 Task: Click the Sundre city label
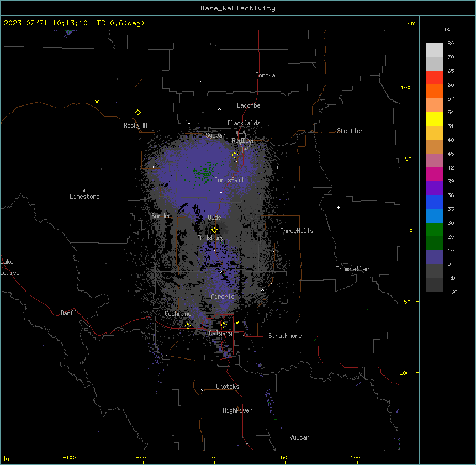coord(161,216)
